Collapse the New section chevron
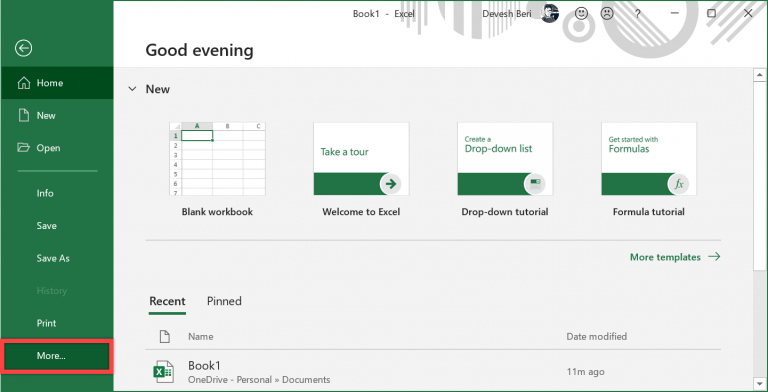This screenshot has height=392, width=768. (x=132, y=89)
